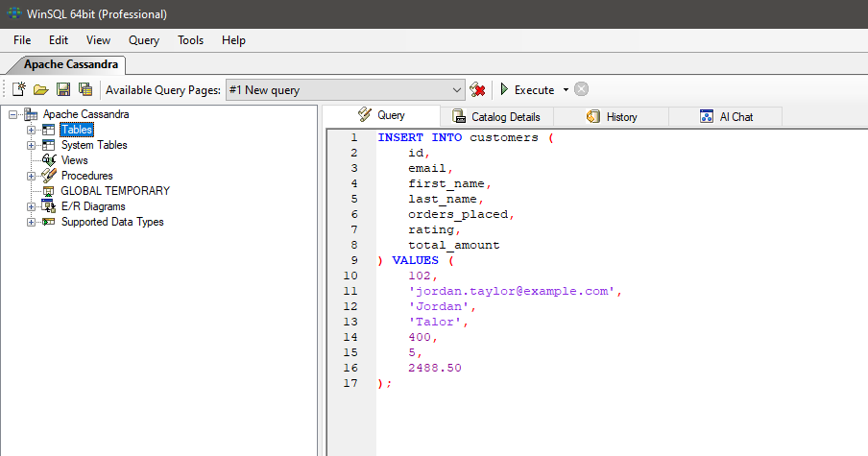868x456 pixels.
Task: Select System Tables in the tree
Action: click(94, 145)
